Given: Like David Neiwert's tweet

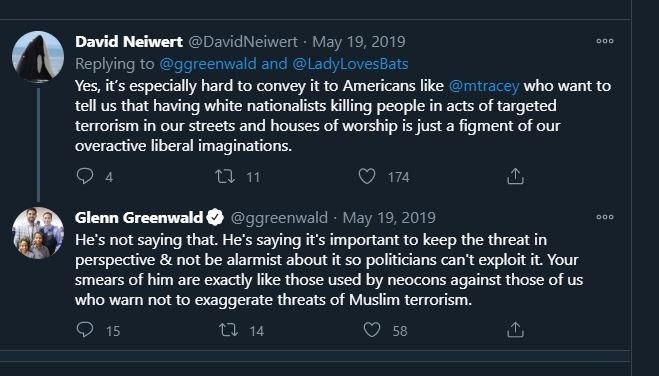Looking at the screenshot, I should click(367, 176).
